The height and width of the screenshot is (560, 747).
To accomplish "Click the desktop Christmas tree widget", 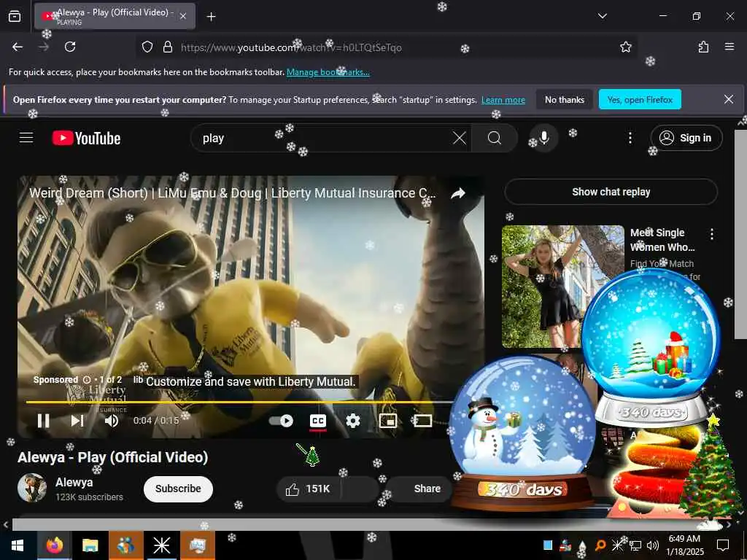I will (711, 470).
